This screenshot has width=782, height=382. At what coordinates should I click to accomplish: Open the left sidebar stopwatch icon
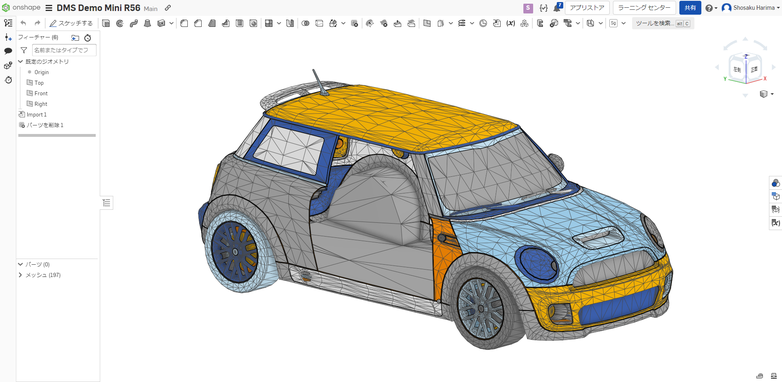[x=8, y=80]
